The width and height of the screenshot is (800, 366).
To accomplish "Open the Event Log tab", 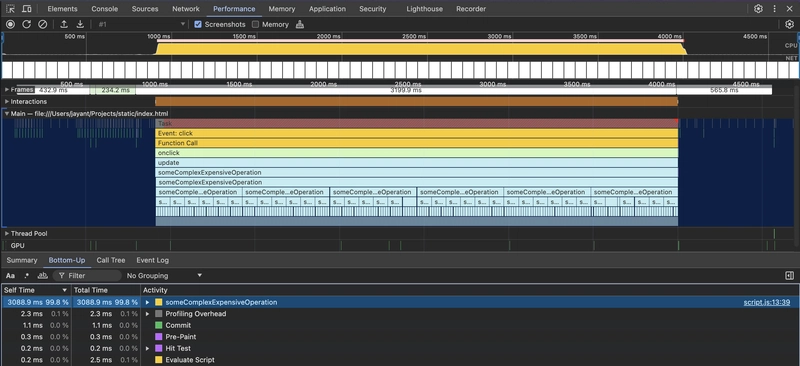I will click(x=152, y=260).
